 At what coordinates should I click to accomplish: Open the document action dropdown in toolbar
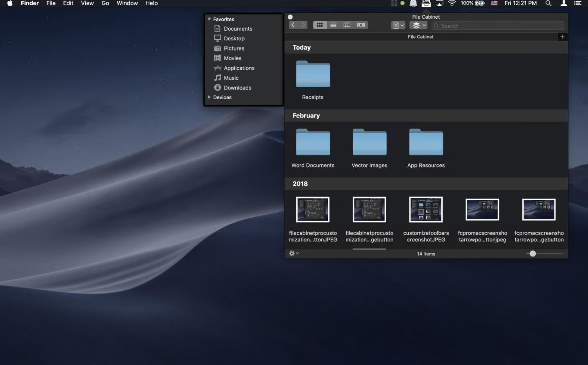point(398,25)
